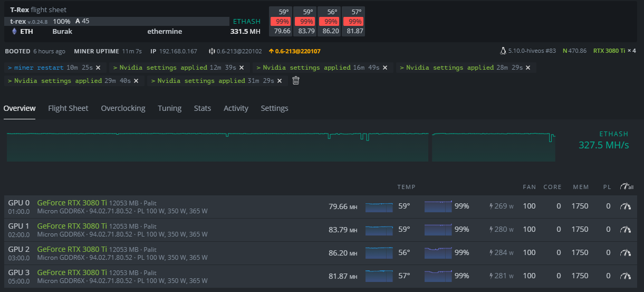Open Nvidia settings applied 31m 29s message

point(213,81)
